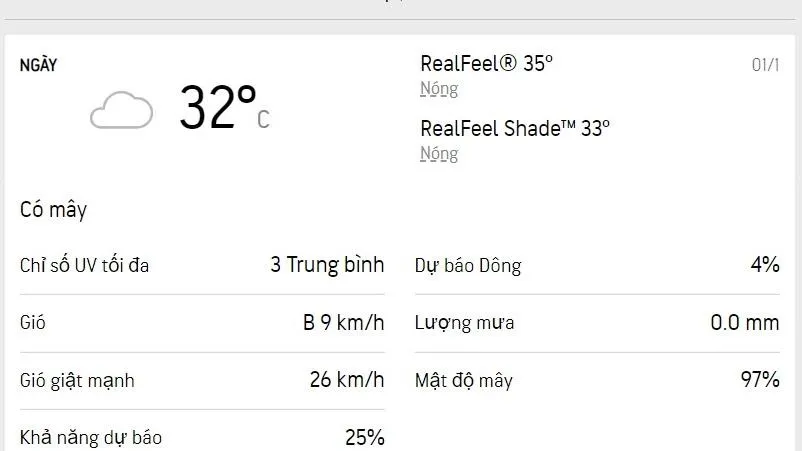This screenshot has height=451, width=802.
Task: Open the Nóng link under RealFeel 35°
Action: (x=439, y=89)
